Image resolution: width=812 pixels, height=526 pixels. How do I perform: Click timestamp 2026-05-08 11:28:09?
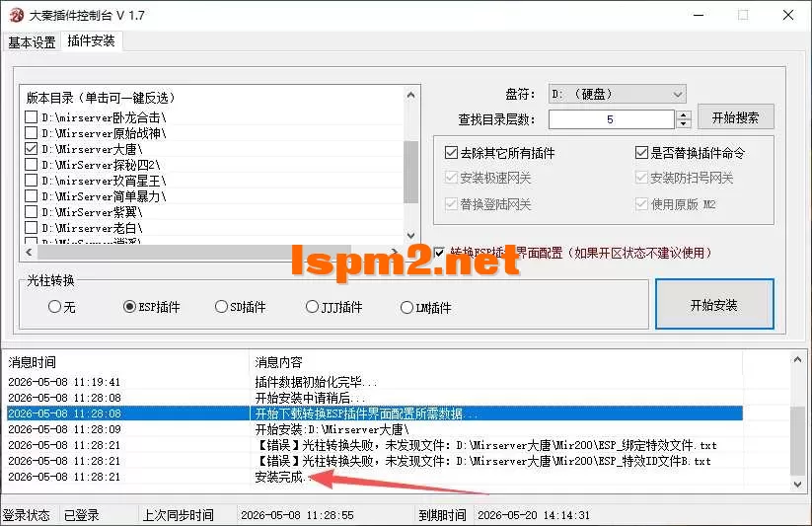64,429
